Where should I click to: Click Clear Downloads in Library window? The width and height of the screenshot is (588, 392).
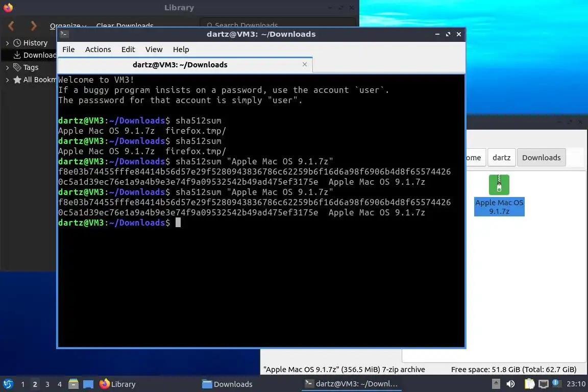pyautogui.click(x=125, y=26)
